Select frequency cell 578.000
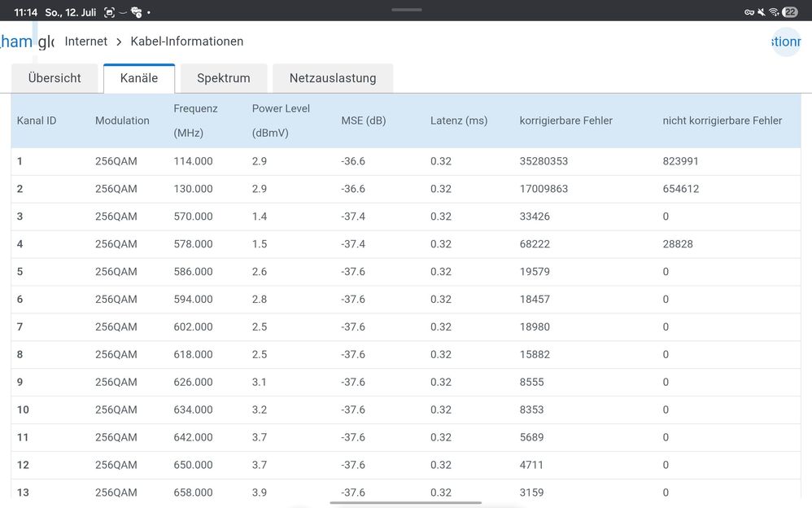812x508 pixels. click(193, 244)
